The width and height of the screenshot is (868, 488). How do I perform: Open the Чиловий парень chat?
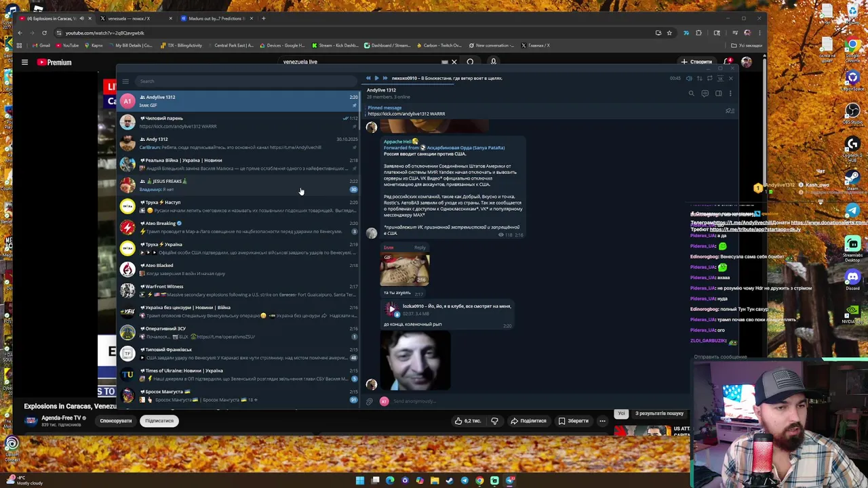click(238, 122)
